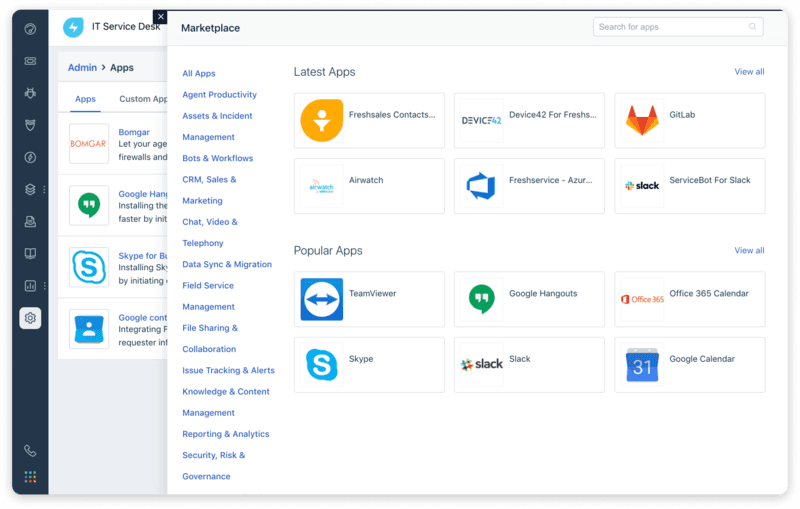Open the contracts stamp icon in sidebar
The width and height of the screenshot is (800, 509).
pyautogui.click(x=30, y=221)
